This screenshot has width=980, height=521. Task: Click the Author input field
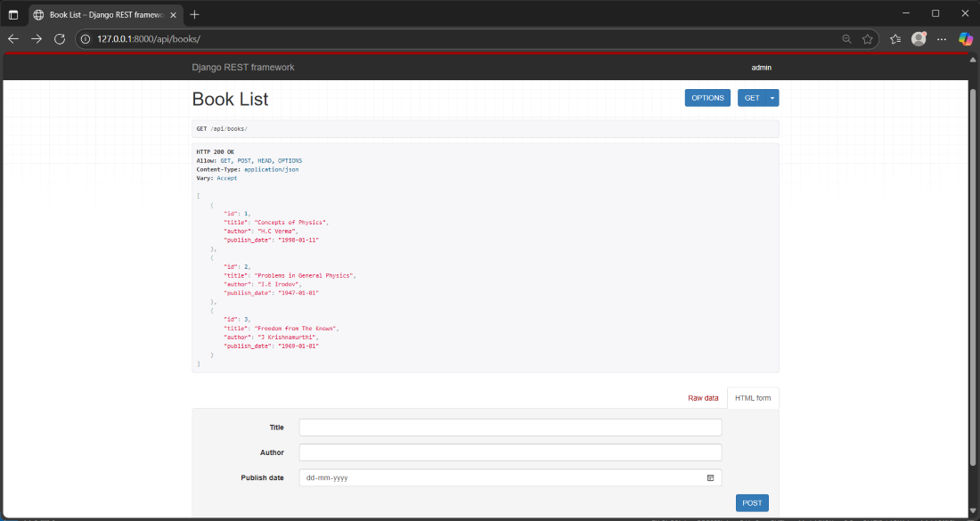pos(510,452)
